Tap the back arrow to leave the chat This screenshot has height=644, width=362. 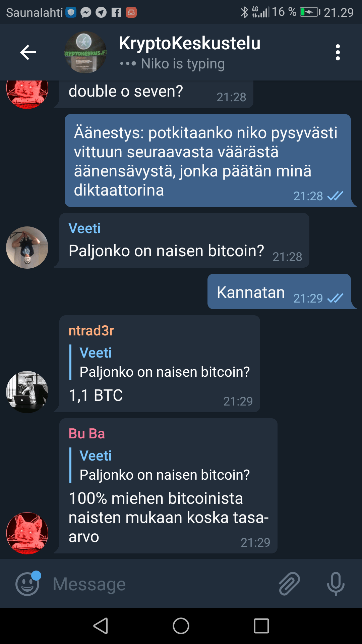[x=28, y=52]
